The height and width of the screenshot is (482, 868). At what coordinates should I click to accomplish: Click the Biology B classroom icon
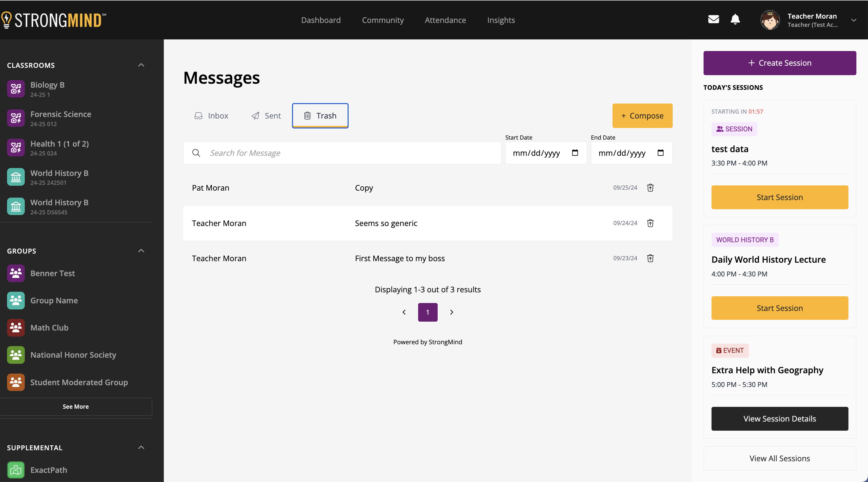(x=16, y=89)
